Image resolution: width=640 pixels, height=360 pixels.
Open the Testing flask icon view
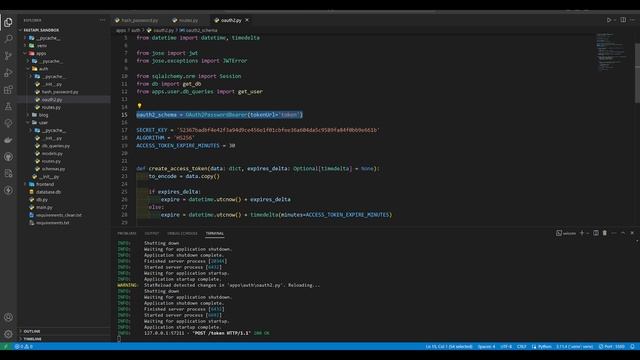(8, 107)
